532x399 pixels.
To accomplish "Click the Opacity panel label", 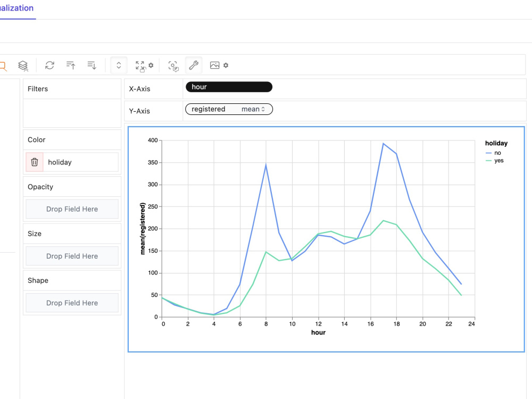I will click(x=40, y=187).
